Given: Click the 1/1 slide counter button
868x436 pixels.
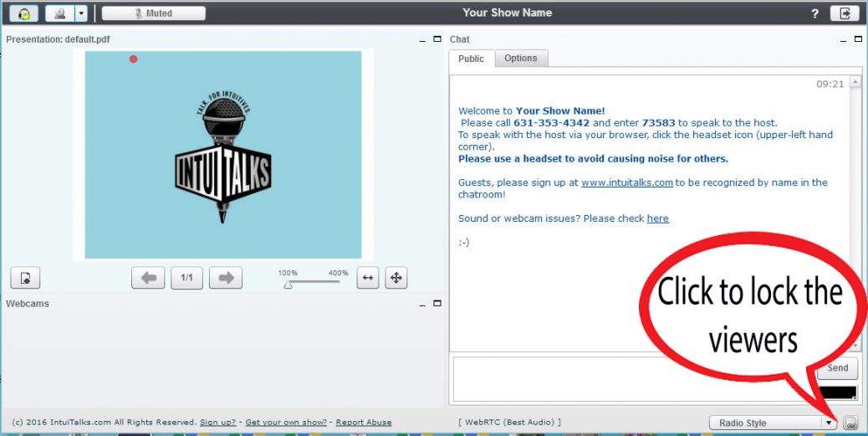Looking at the screenshot, I should point(186,278).
